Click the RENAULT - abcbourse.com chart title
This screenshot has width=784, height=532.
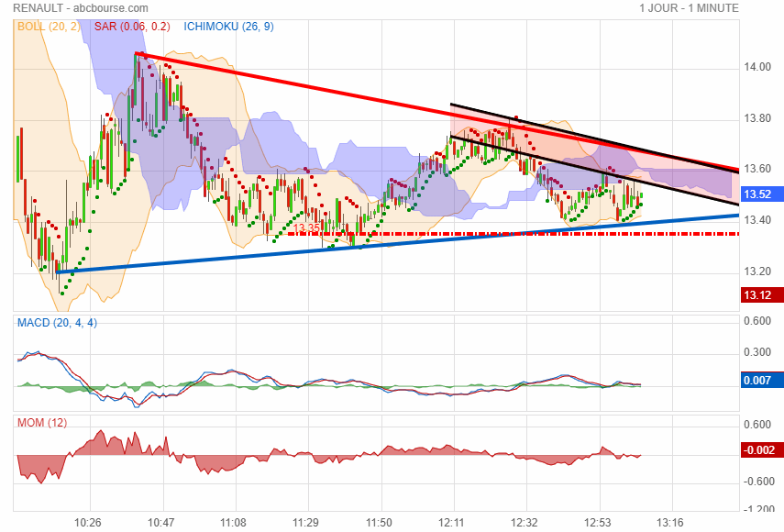81,8
